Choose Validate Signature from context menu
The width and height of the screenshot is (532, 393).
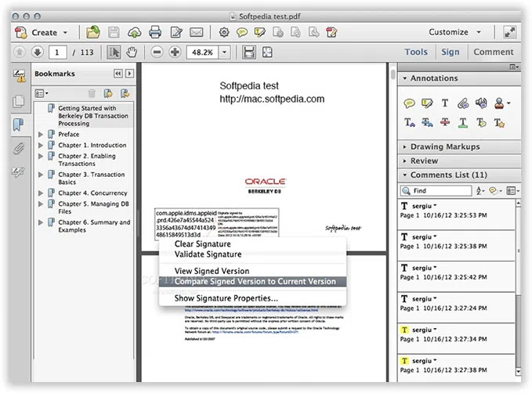pyautogui.click(x=208, y=254)
